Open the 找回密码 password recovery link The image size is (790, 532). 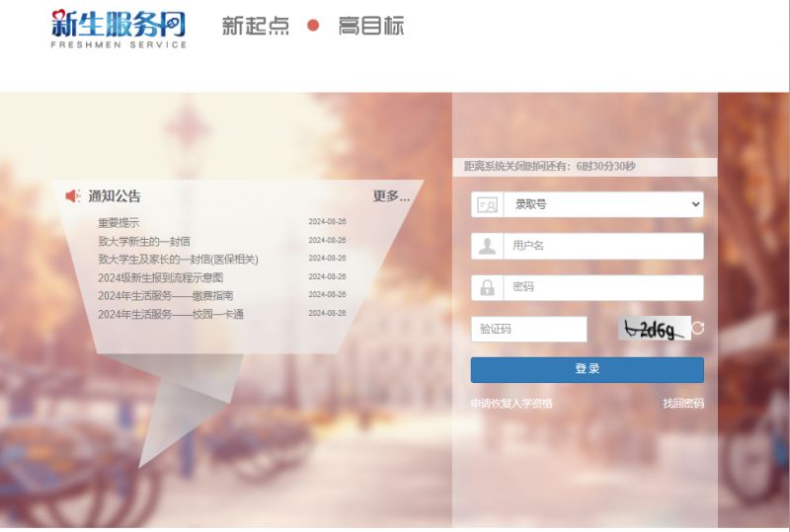pyautogui.click(x=683, y=403)
